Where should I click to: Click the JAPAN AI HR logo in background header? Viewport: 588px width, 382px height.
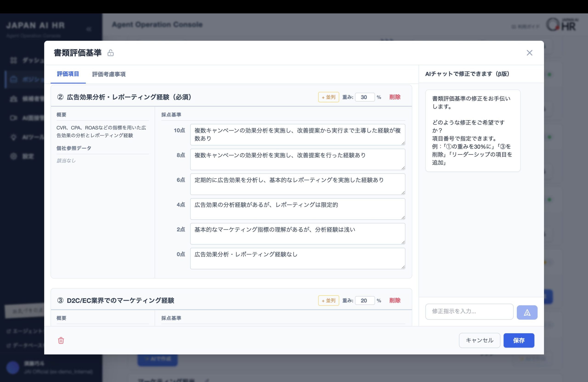pyautogui.click(x=562, y=25)
